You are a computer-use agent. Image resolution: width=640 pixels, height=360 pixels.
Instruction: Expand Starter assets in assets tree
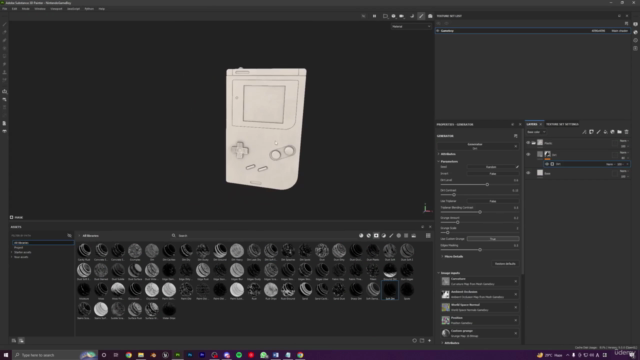(x=11, y=252)
